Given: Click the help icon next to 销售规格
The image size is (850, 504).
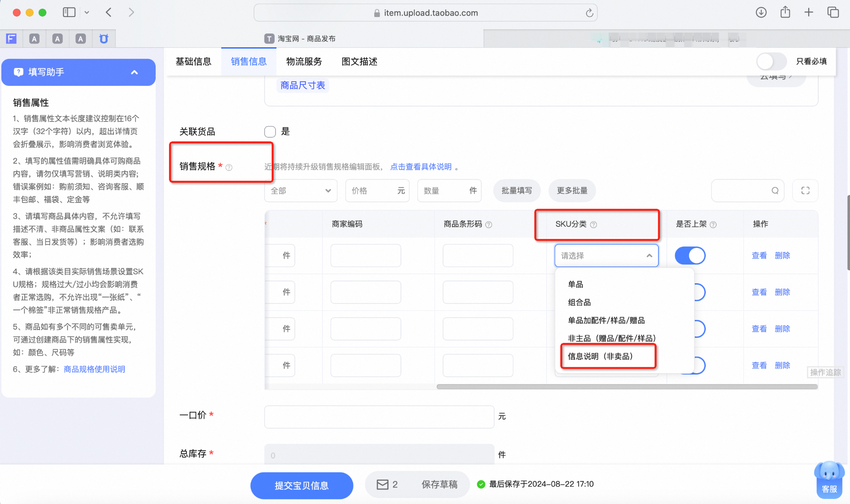Looking at the screenshot, I should point(229,168).
